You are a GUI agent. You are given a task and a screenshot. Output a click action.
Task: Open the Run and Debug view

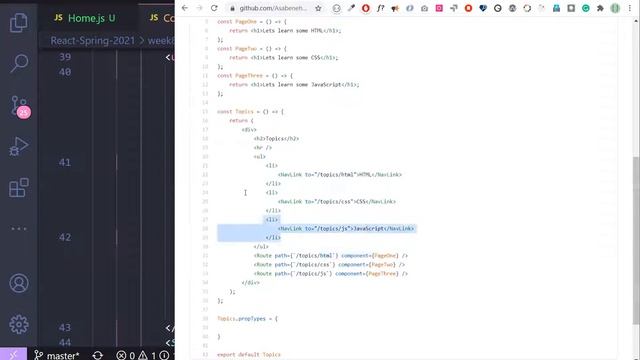click(19, 147)
